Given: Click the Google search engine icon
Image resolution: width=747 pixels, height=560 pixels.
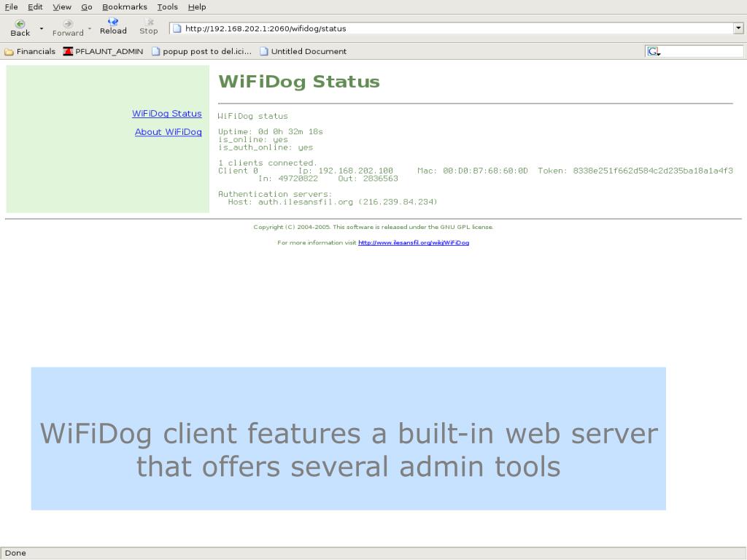Looking at the screenshot, I should coord(653,52).
